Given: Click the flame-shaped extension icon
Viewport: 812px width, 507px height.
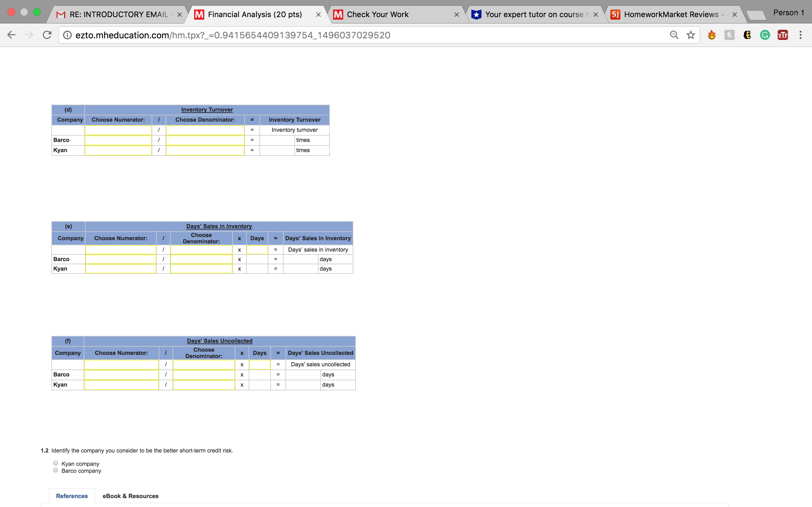Looking at the screenshot, I should coord(712,35).
